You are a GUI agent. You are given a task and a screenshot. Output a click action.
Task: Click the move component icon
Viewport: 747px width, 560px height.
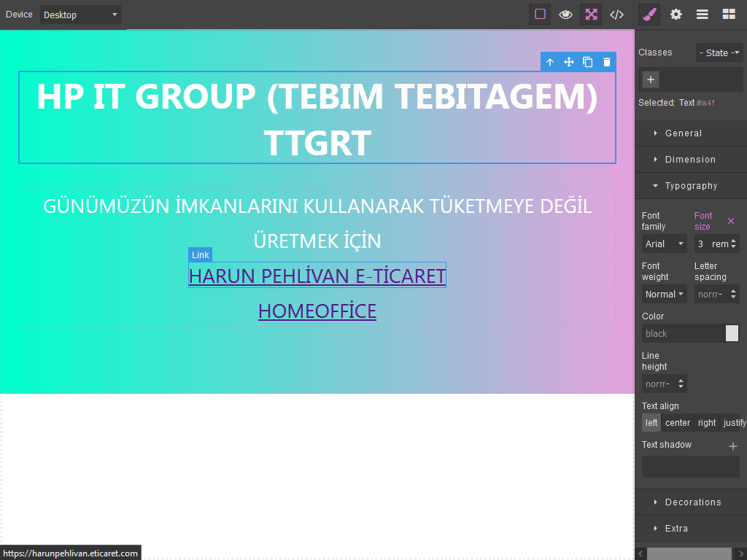pos(568,62)
